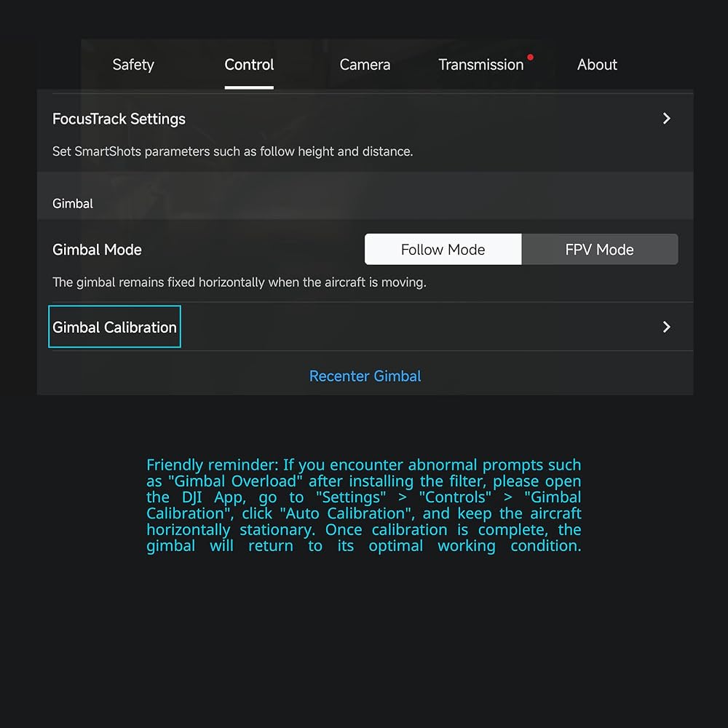The height and width of the screenshot is (728, 728).
Task: Switch gimbal to FPV Mode
Action: click(599, 249)
